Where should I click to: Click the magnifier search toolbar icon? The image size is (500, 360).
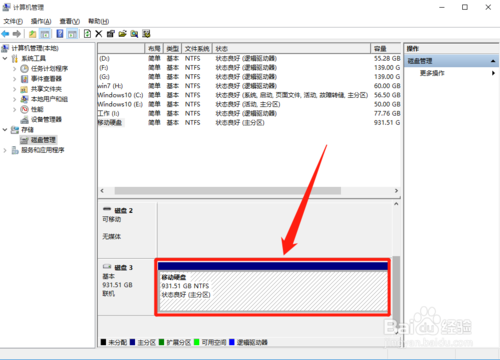point(134,34)
